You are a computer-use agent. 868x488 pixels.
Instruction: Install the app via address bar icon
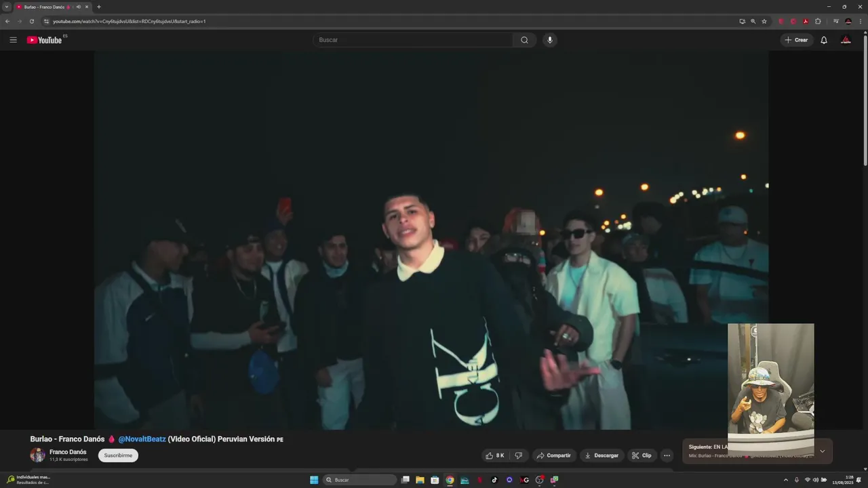[742, 21]
